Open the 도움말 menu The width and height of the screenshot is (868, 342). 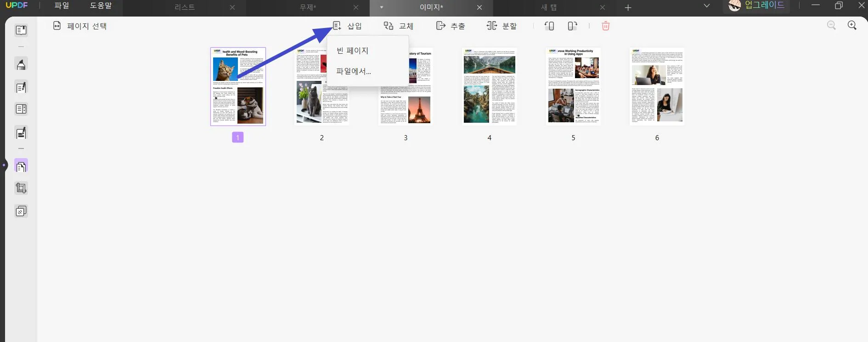[101, 6]
